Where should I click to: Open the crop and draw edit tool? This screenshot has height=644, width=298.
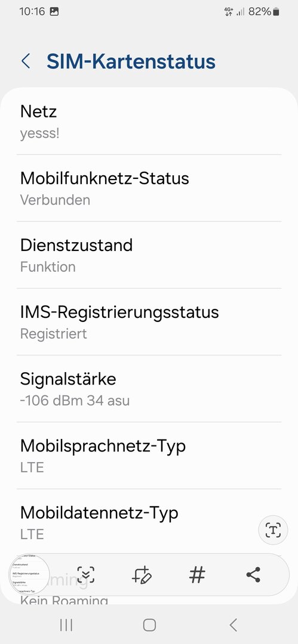point(142,575)
